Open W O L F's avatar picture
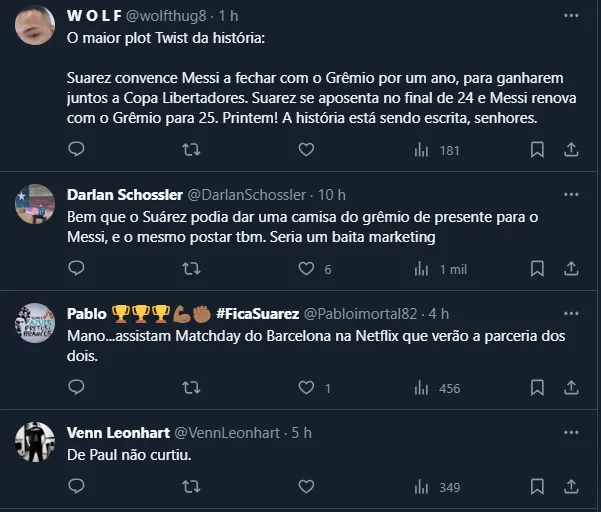The height and width of the screenshot is (512, 601). pos(35,24)
